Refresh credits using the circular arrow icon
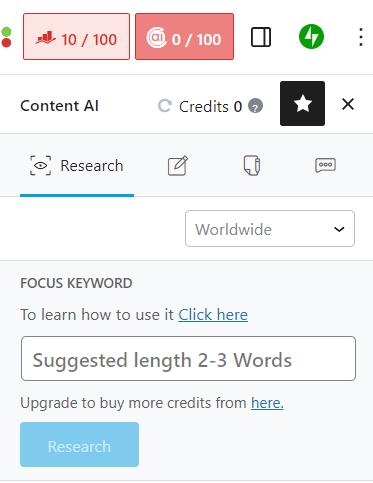This screenshot has width=373, height=483. tap(165, 106)
